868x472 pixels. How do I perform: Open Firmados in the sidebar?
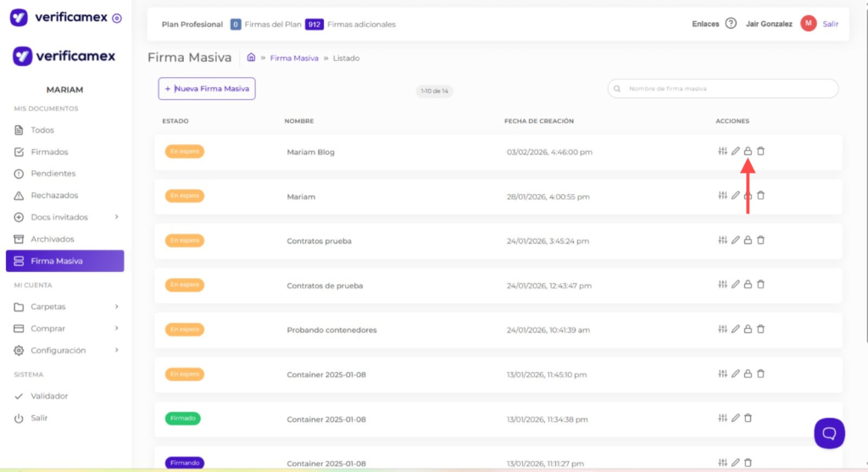pos(49,152)
